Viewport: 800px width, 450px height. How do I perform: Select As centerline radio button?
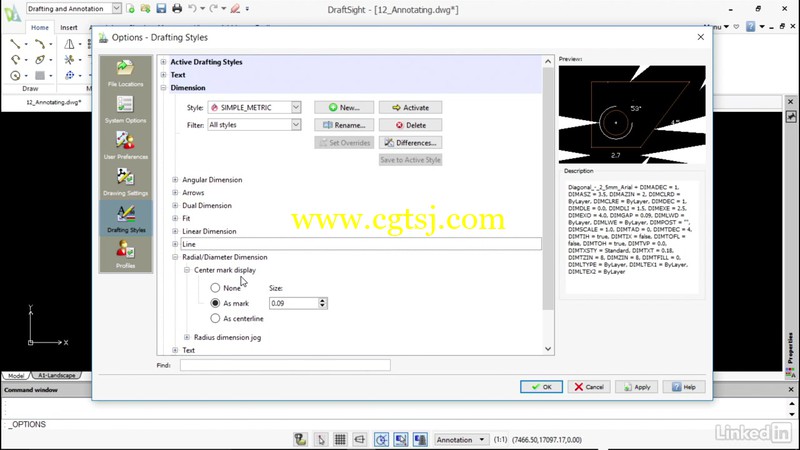(215, 318)
